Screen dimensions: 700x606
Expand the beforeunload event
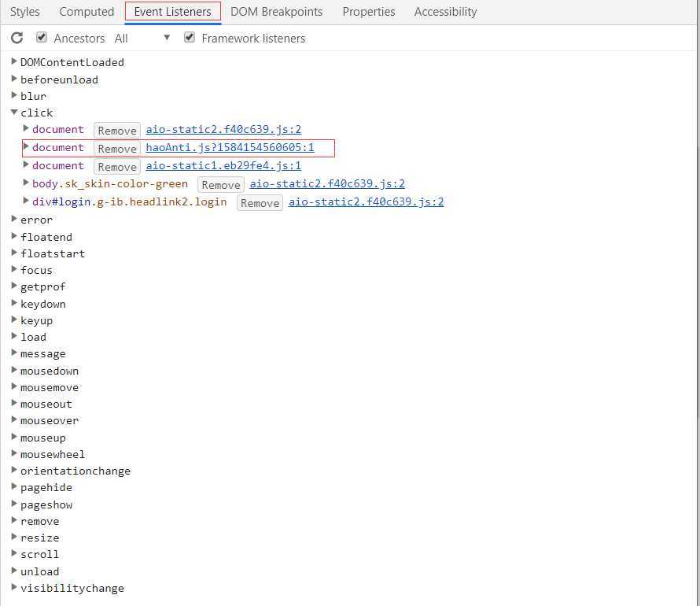[14, 79]
